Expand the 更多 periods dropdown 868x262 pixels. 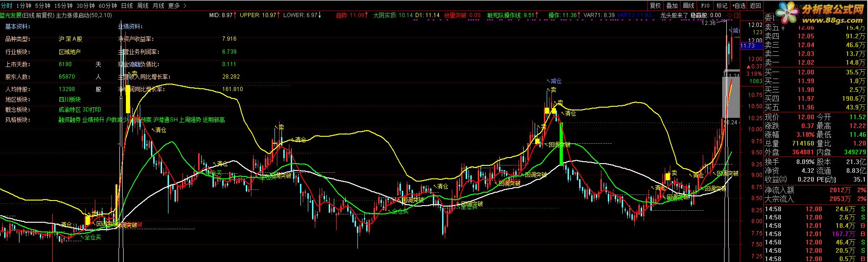click(x=177, y=6)
